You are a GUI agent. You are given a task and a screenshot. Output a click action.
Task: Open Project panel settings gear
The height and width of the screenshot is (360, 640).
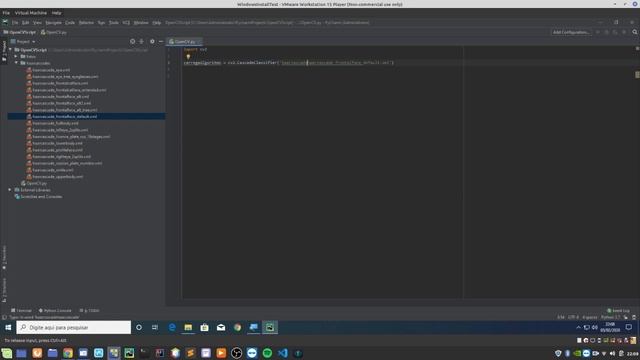[x=152, y=41]
